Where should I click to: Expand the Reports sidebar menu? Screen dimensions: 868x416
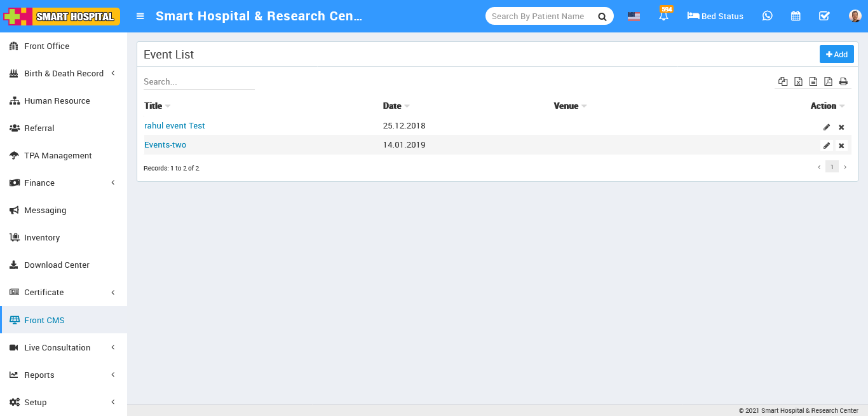[64, 375]
